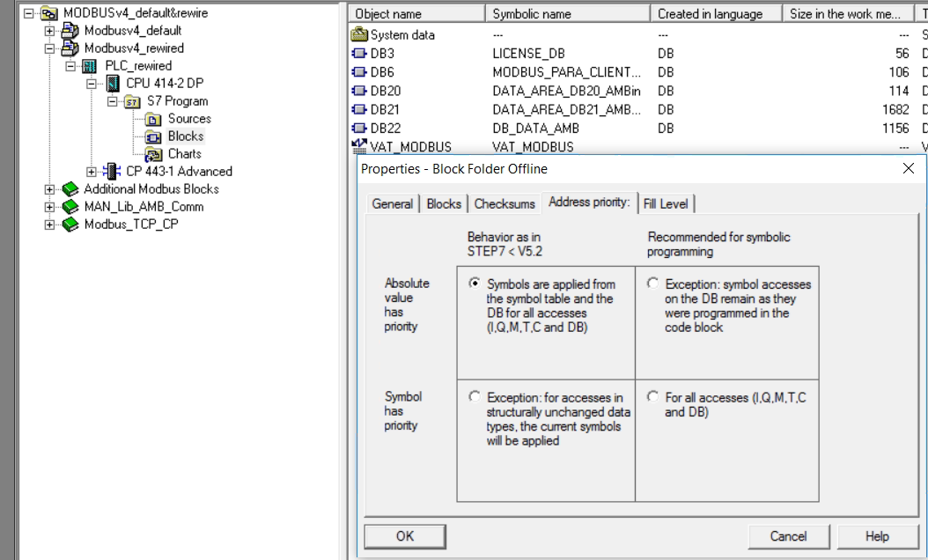The image size is (928, 560).
Task: Click the DB3 block icon
Action: coord(359,54)
